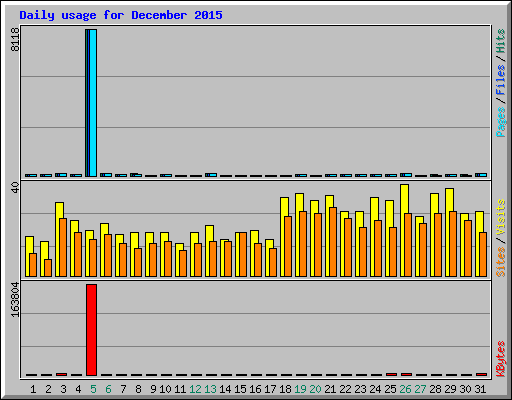Click the small red KBytes bar for day 3
512x400 pixels.
pos(61,374)
